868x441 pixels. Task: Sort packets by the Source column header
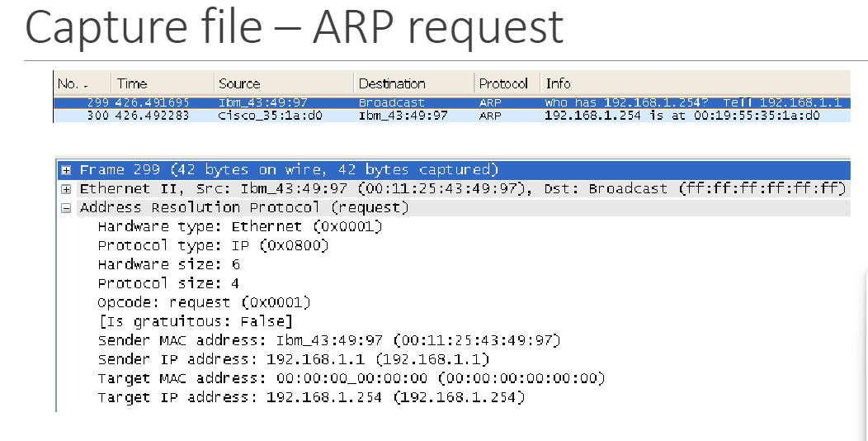click(284, 83)
